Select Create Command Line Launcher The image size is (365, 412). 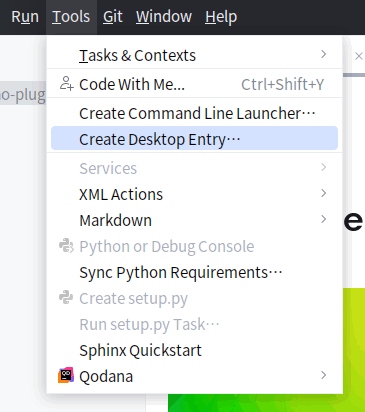click(194, 113)
